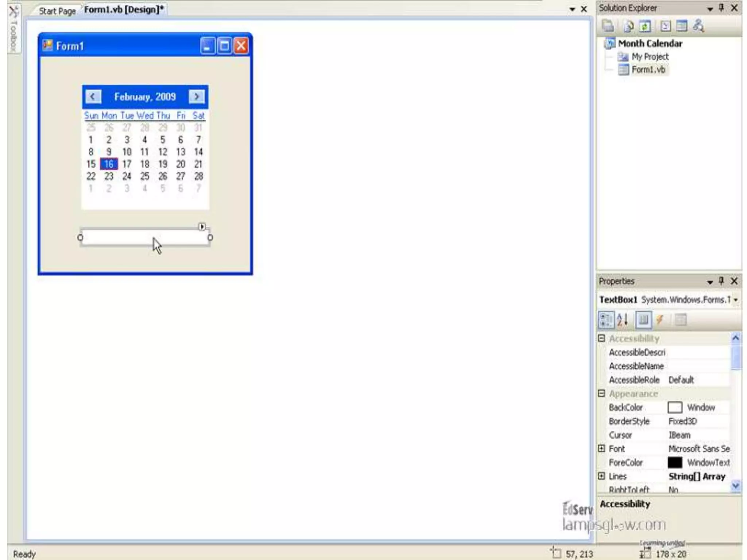Click the TextBox control on Form1
This screenshot has height=560, width=747.
pyautogui.click(x=145, y=237)
